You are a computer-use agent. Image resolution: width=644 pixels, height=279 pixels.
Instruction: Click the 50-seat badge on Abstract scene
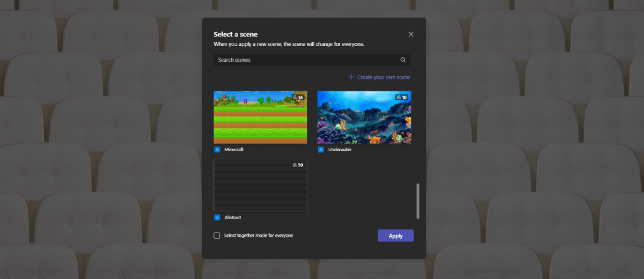click(x=298, y=165)
